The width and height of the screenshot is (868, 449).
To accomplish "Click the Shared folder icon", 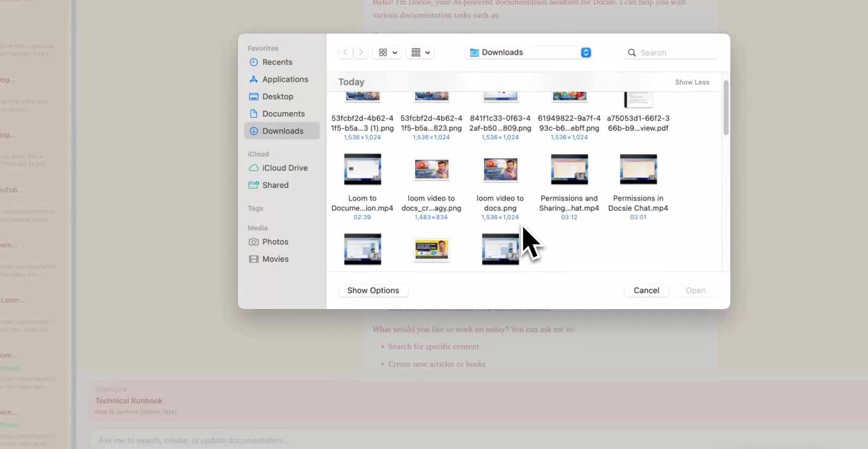I will (x=254, y=185).
